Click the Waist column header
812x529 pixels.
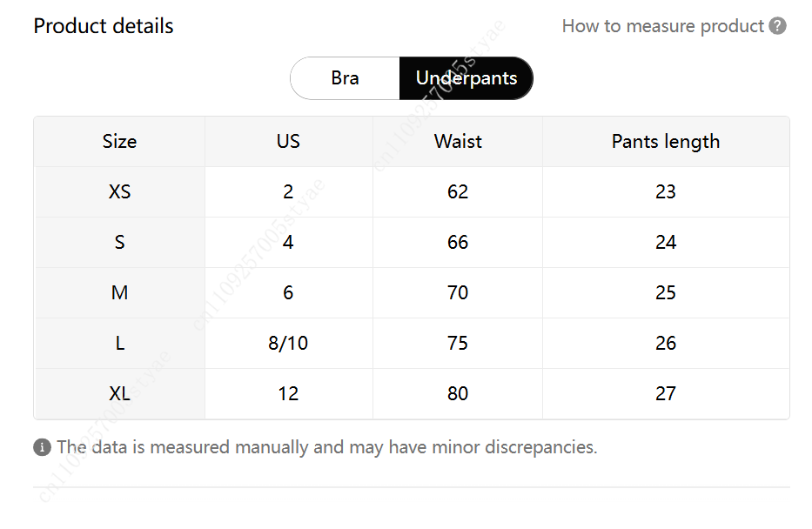(458, 141)
